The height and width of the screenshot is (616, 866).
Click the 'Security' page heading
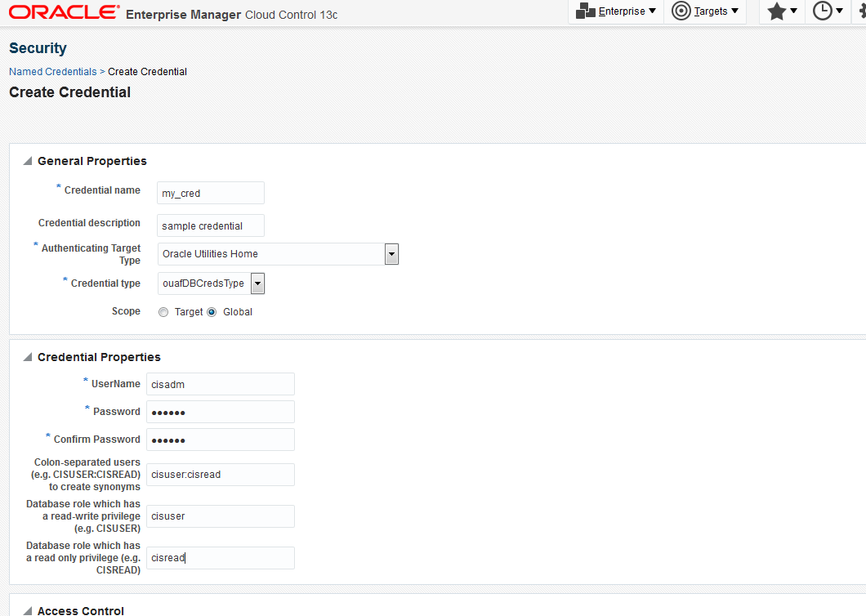click(x=38, y=48)
